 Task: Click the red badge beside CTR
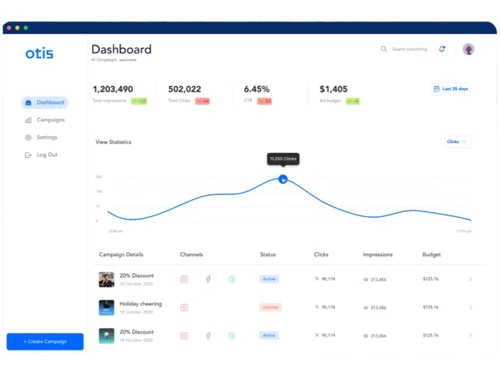264,101
